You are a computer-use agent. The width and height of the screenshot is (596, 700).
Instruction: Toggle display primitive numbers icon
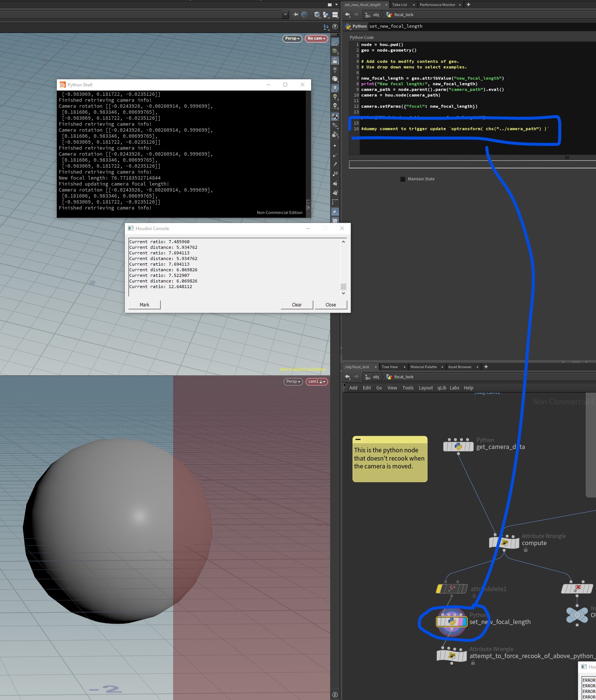coord(335,192)
